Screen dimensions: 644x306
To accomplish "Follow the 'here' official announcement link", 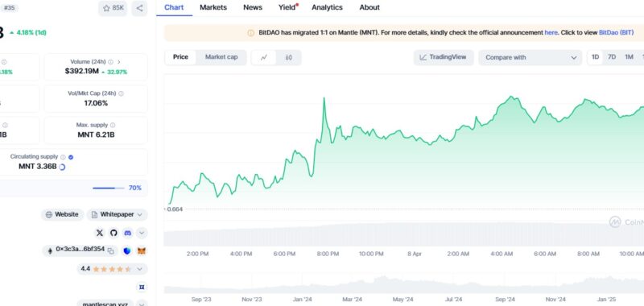I will (x=551, y=32).
